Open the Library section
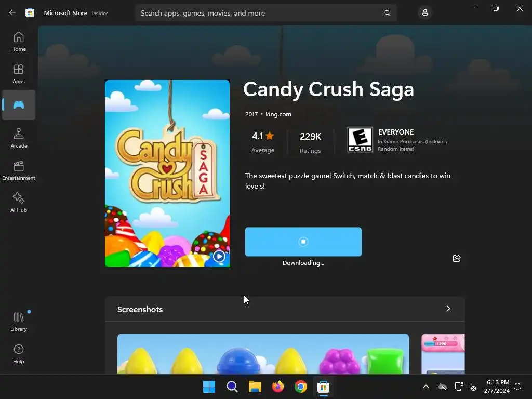 point(19,322)
